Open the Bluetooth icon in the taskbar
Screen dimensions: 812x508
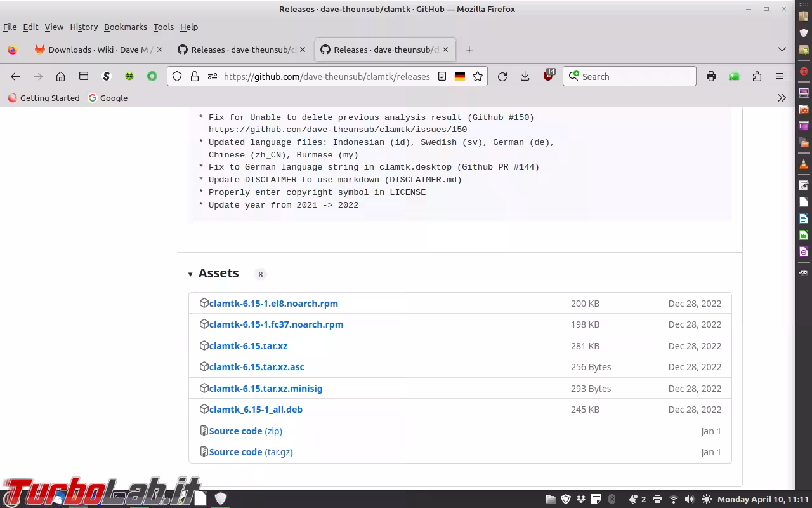coord(612,499)
